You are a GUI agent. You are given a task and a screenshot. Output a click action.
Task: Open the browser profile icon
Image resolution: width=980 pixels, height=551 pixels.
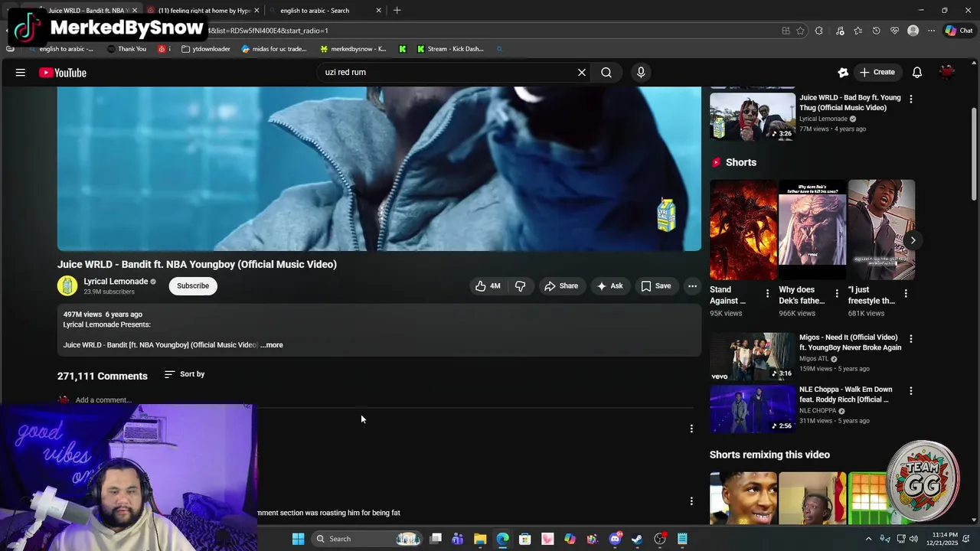[x=913, y=31]
